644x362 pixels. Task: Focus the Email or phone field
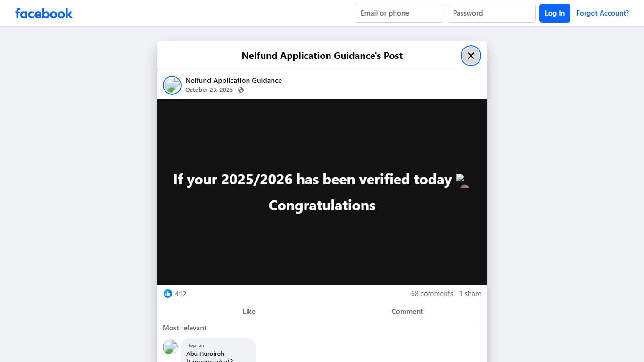pos(398,13)
